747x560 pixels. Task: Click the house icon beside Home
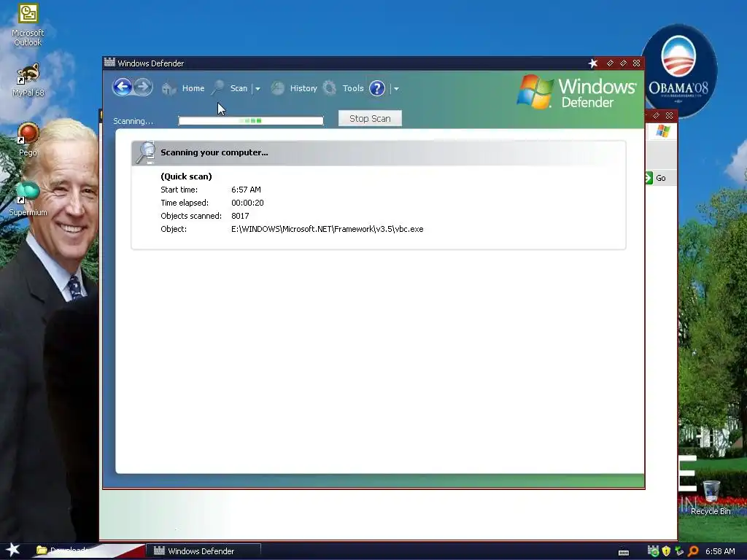pos(169,88)
